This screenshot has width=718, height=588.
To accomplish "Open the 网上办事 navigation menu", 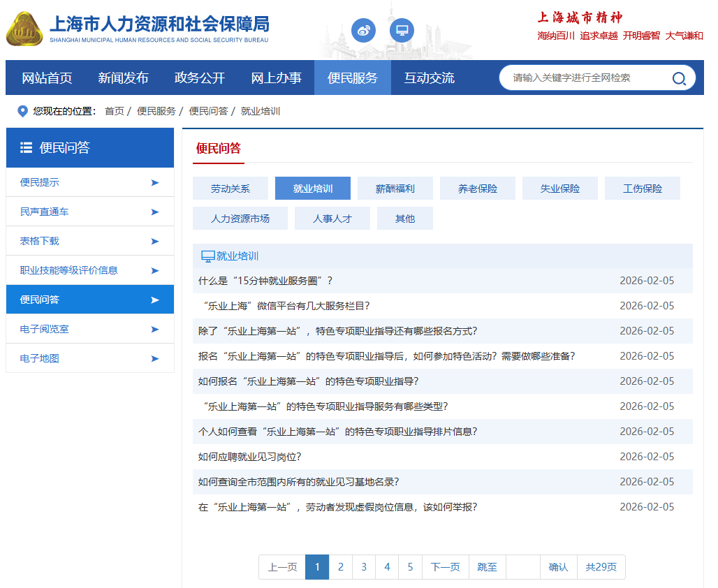I will coord(276,78).
